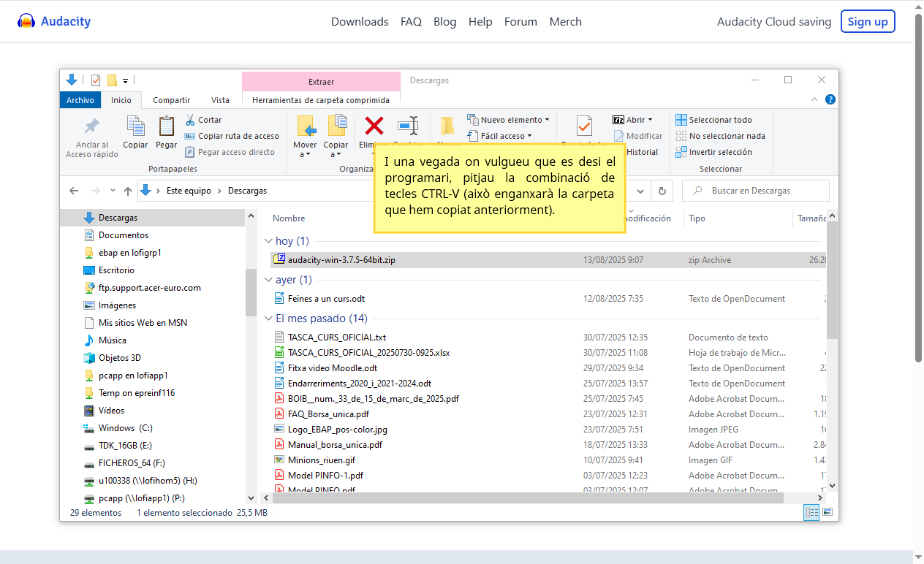924x564 pixels.
Task: Click the Modificar ribbon icon
Action: (x=619, y=136)
